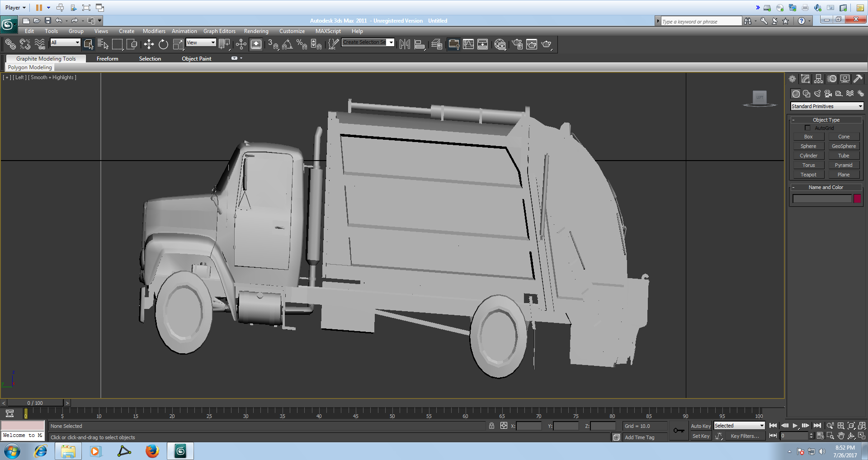Image resolution: width=868 pixels, height=460 pixels.
Task: Open the object color swatch
Action: pos(857,199)
